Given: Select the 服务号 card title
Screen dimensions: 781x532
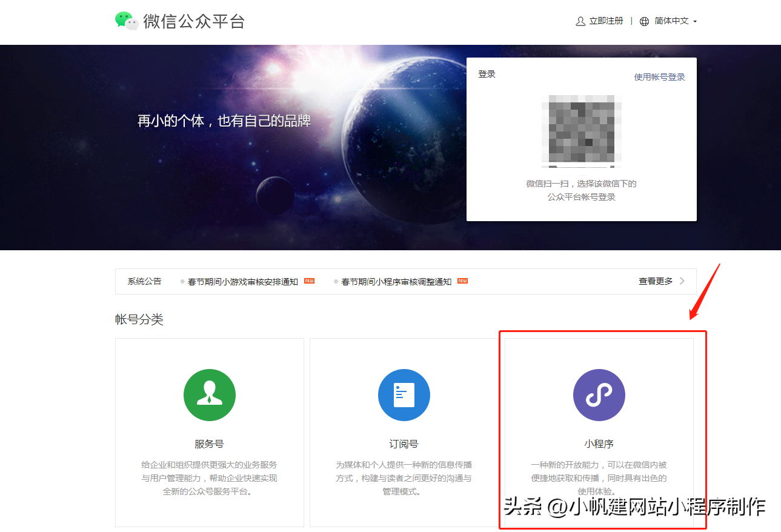Looking at the screenshot, I should coord(209,444).
